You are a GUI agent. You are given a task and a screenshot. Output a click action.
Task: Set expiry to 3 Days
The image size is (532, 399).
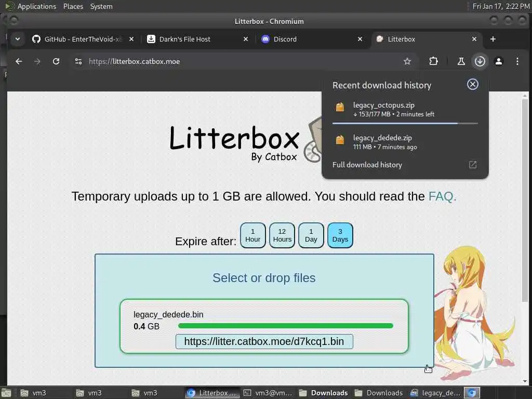click(340, 235)
